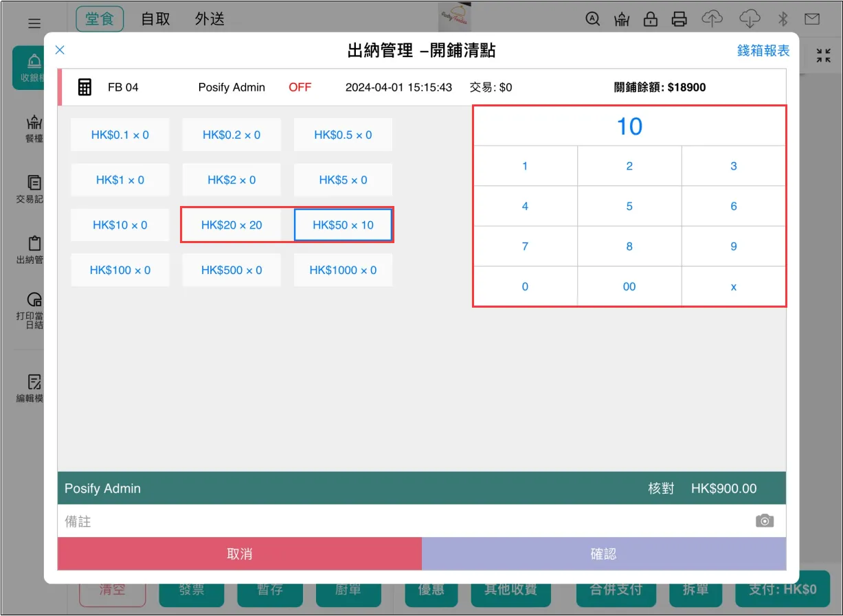Open the mail envelope icon
The image size is (843, 616).
tap(812, 19)
